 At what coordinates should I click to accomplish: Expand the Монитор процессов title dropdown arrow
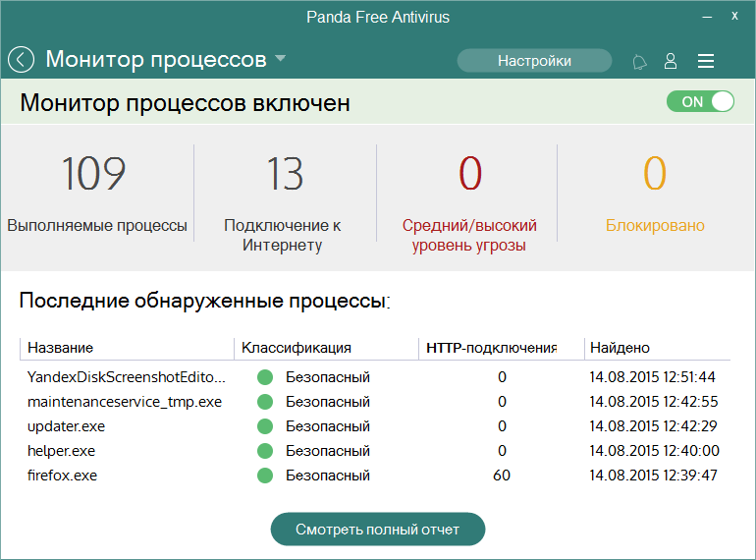[280, 59]
